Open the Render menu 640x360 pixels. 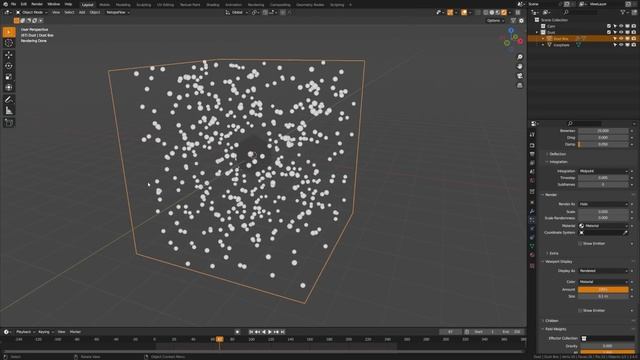click(x=37, y=4)
